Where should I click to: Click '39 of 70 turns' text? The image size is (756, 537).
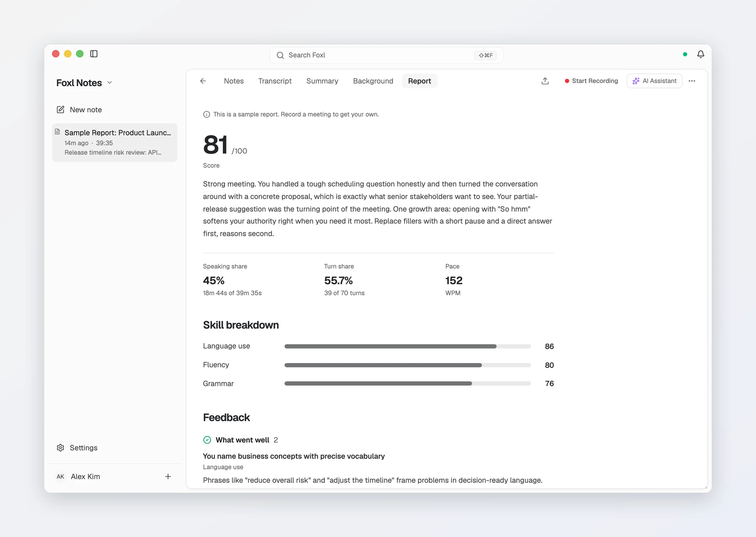[344, 293]
